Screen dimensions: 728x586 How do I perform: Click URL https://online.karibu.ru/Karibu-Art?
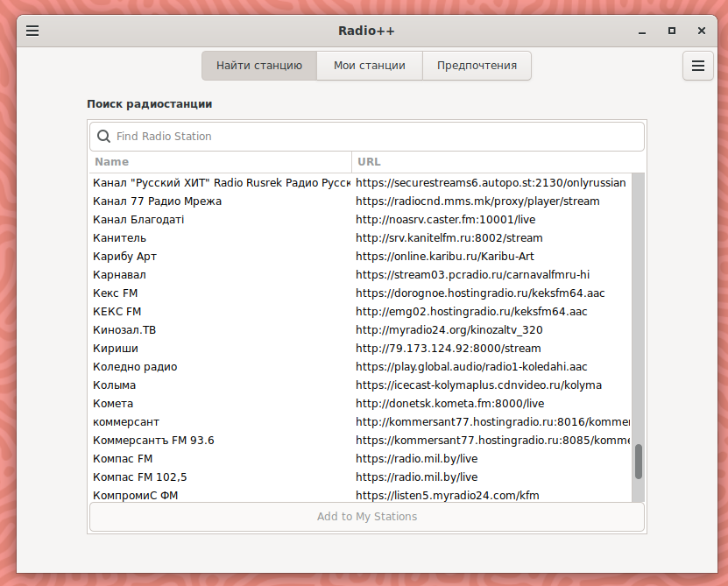tap(445, 257)
